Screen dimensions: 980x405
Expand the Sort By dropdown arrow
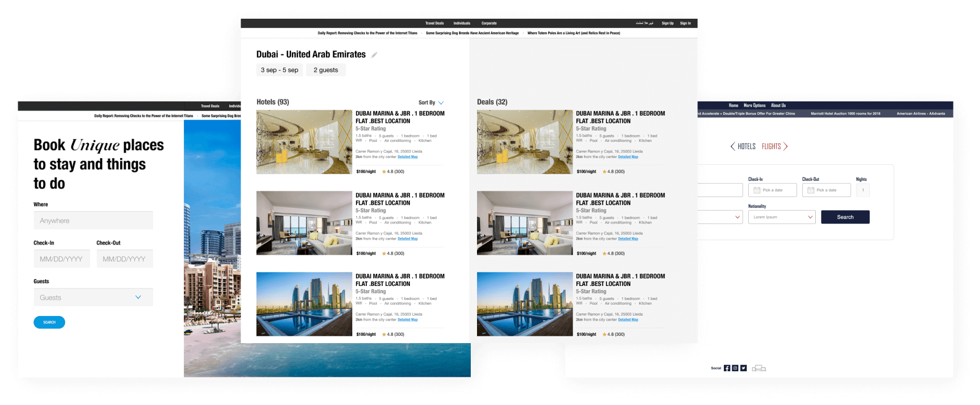pos(441,103)
